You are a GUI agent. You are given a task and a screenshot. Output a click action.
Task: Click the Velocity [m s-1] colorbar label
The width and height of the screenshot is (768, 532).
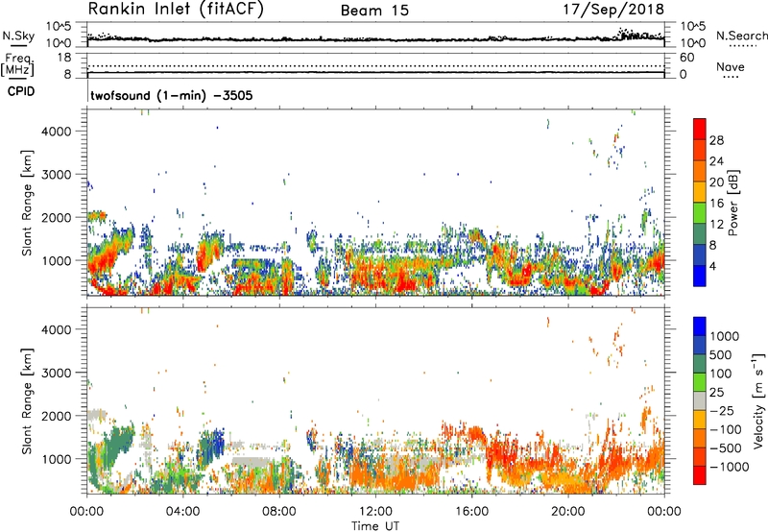[758, 400]
